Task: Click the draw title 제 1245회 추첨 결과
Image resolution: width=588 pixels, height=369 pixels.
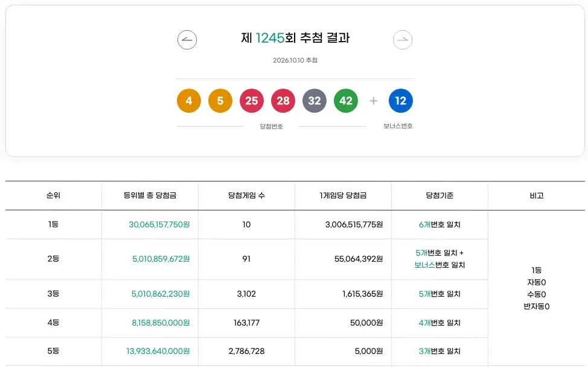Action: point(295,38)
